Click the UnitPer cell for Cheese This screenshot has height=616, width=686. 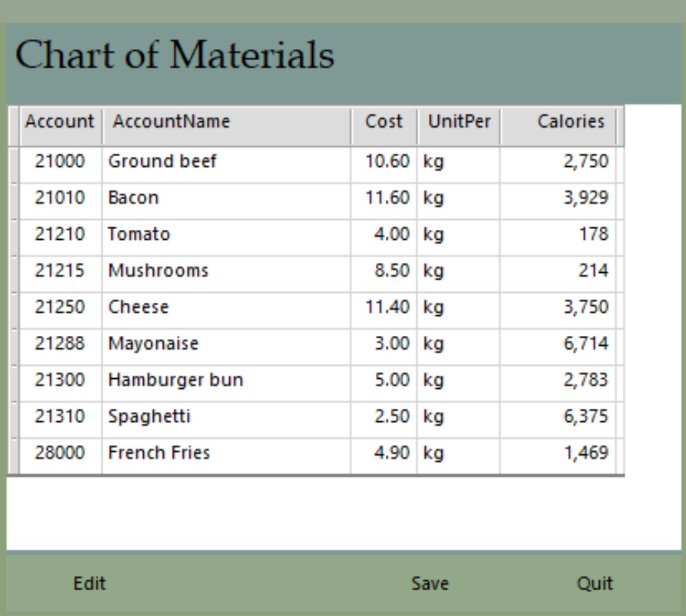click(459, 307)
